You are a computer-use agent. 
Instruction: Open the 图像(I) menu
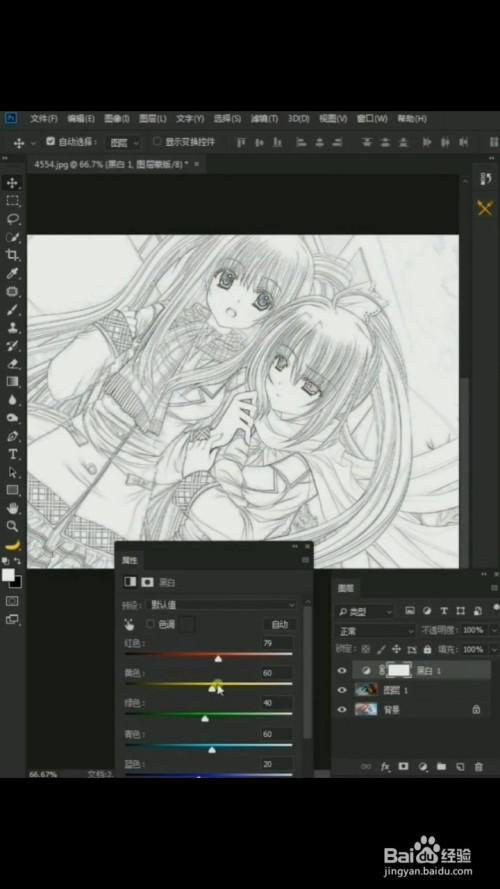[x=117, y=118]
